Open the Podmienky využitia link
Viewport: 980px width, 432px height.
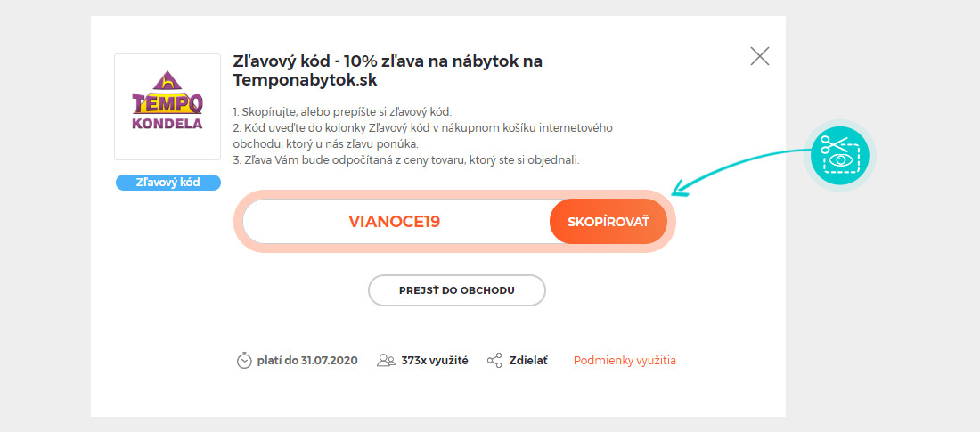pos(625,361)
